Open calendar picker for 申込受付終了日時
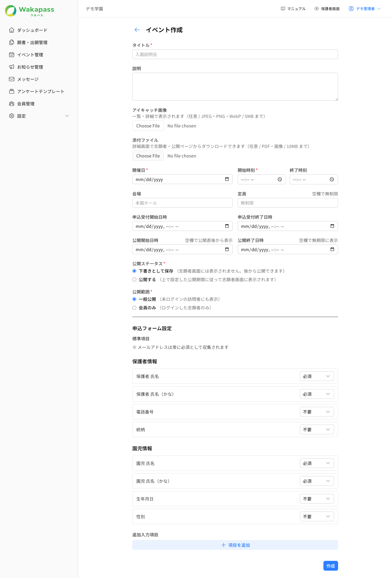Image resolution: width=392 pixels, height=578 pixels. coord(332,226)
